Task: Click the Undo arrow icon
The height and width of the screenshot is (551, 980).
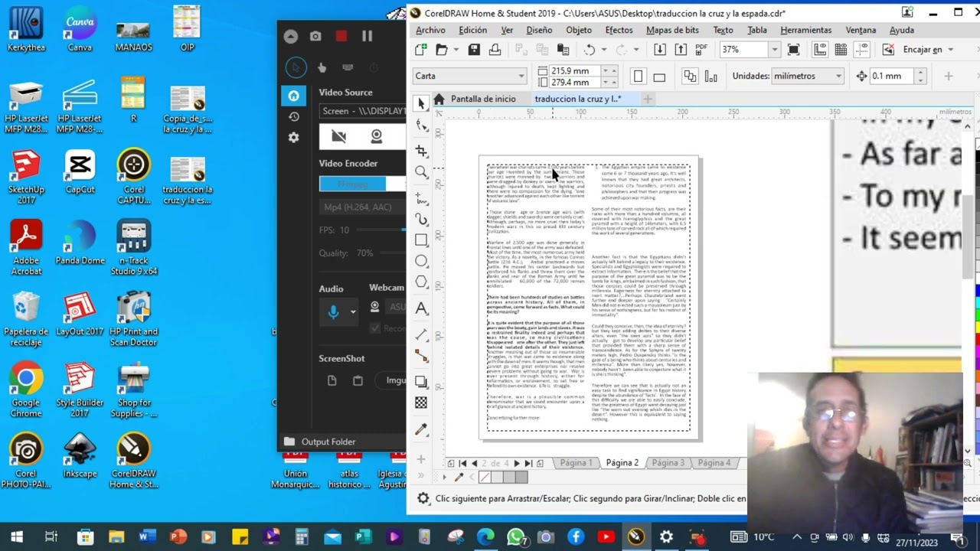Action: [589, 50]
